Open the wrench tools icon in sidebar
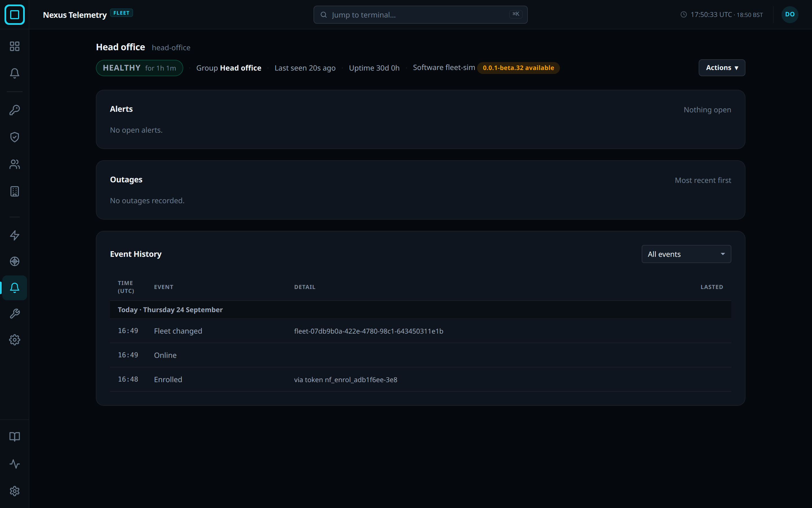This screenshot has height=508, width=812. (x=14, y=314)
